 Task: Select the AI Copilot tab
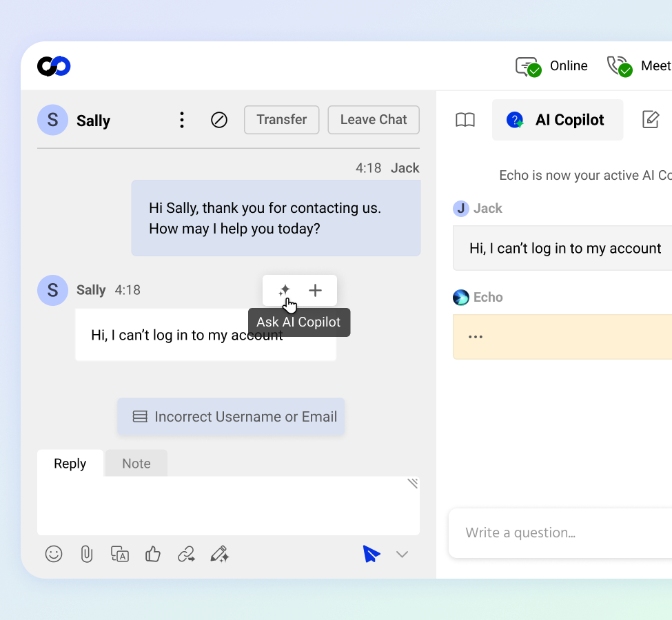tap(558, 120)
